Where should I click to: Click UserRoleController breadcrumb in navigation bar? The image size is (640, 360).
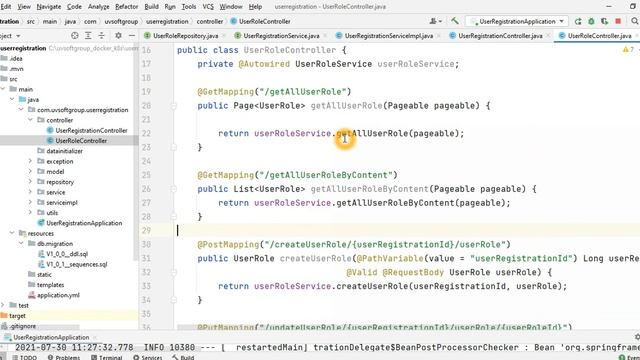coord(264,21)
